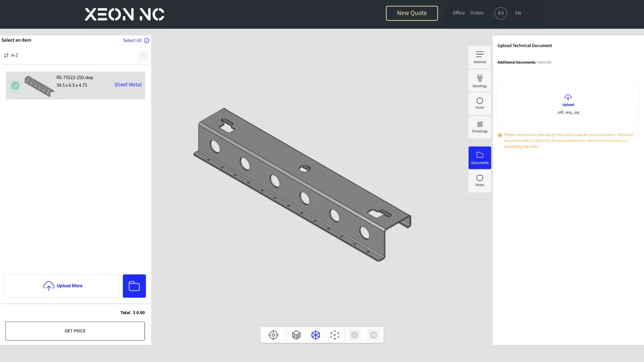Image resolution: width=644 pixels, height=362 pixels.
Task: Click the Upload More button
Action: 62,286
